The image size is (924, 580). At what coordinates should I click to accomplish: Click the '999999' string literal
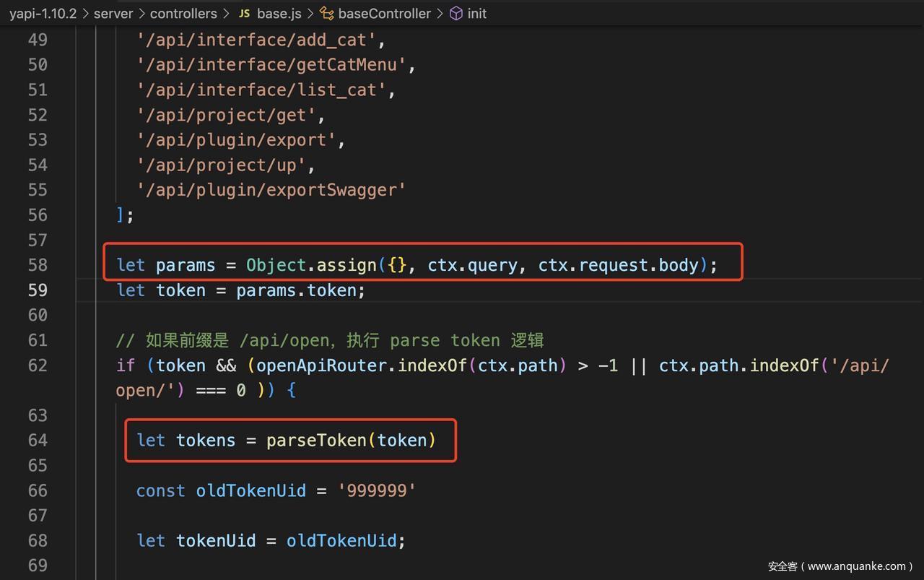click(x=377, y=491)
